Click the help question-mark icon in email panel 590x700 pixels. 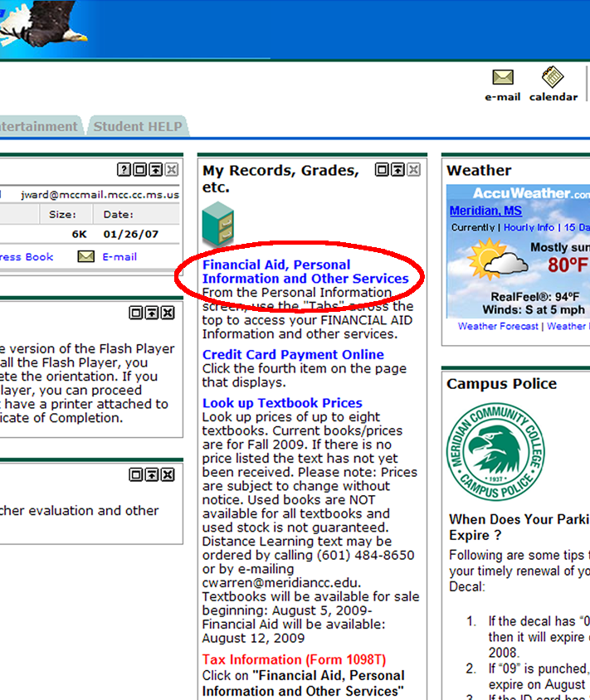[x=124, y=170]
